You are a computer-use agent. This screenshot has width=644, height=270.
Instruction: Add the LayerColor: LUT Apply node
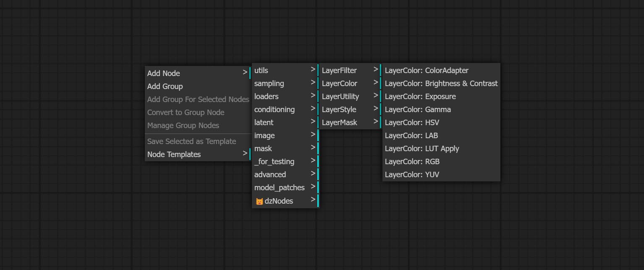pyautogui.click(x=422, y=149)
